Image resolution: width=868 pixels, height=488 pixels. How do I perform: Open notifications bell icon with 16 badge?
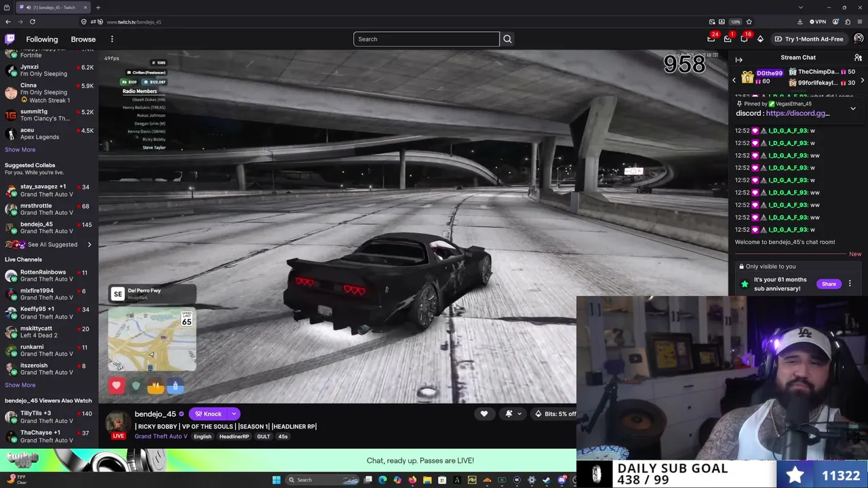tap(744, 39)
